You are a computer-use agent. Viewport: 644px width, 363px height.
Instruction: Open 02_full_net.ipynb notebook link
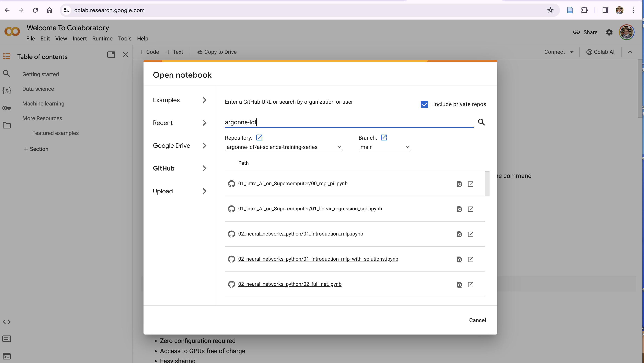click(x=290, y=284)
